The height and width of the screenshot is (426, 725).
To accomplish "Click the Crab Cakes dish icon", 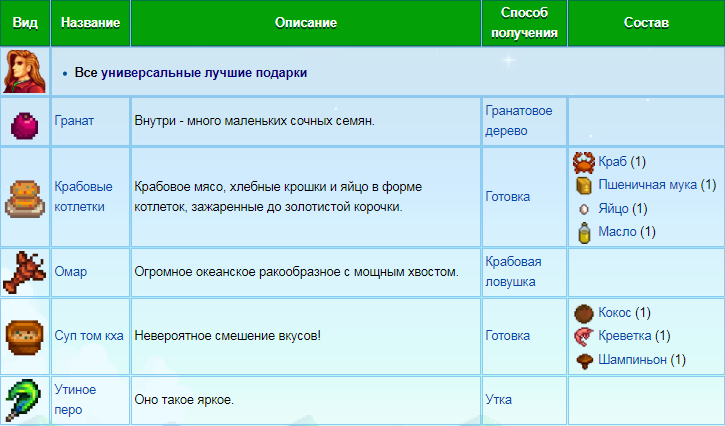I will (x=25, y=199).
